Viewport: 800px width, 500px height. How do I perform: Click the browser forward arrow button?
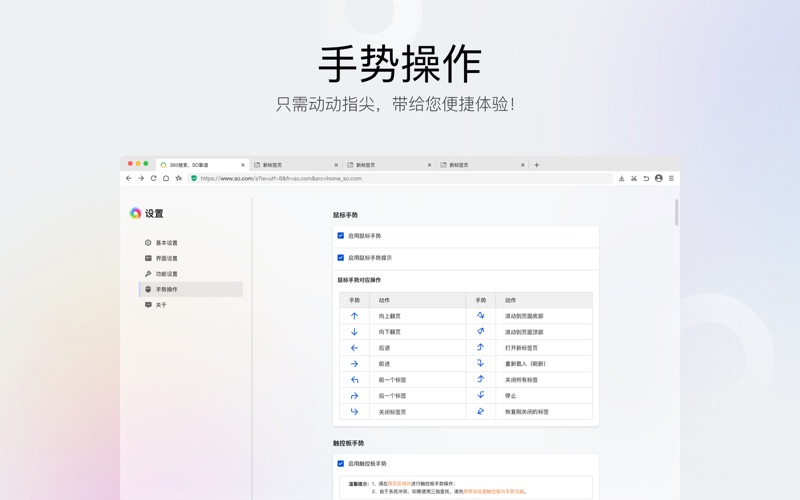pyautogui.click(x=141, y=179)
